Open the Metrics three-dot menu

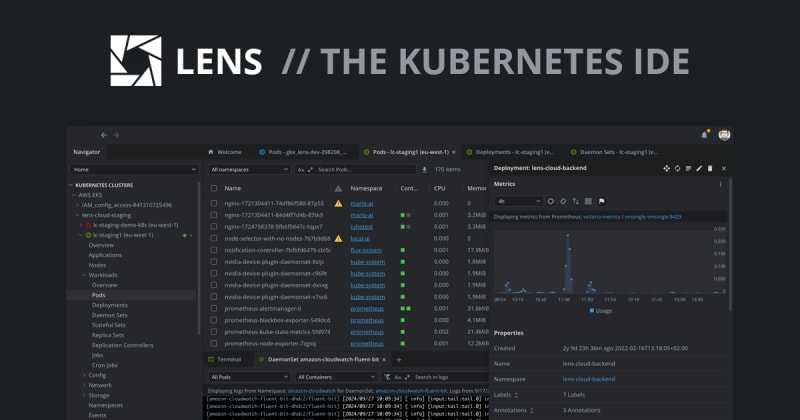pos(721,184)
